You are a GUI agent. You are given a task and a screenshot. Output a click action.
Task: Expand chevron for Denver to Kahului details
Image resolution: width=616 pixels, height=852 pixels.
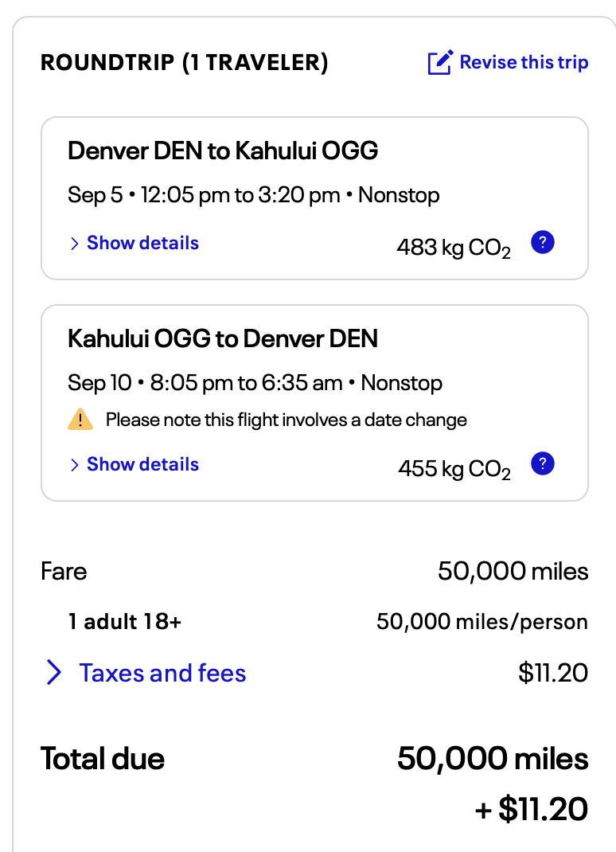click(74, 244)
